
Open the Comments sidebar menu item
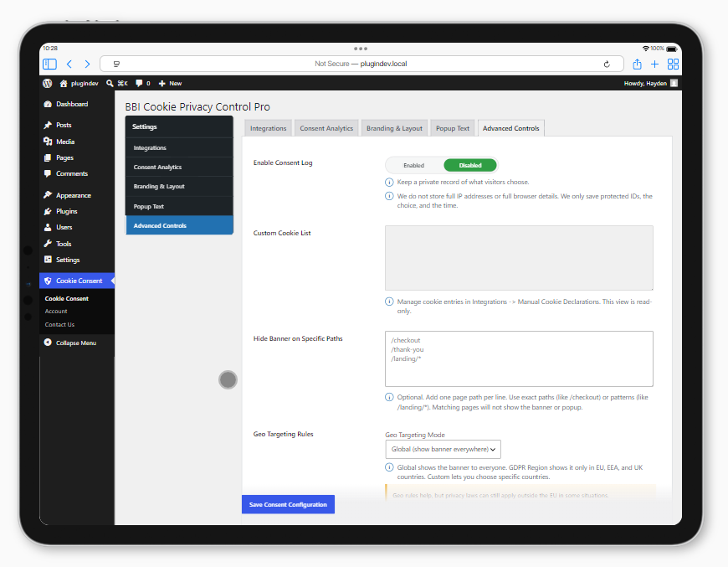click(77, 173)
